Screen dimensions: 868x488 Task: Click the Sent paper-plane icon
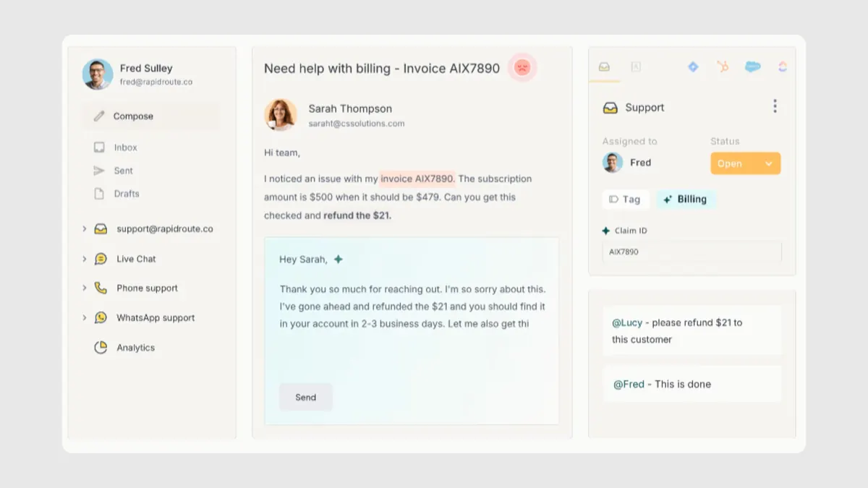click(99, 171)
